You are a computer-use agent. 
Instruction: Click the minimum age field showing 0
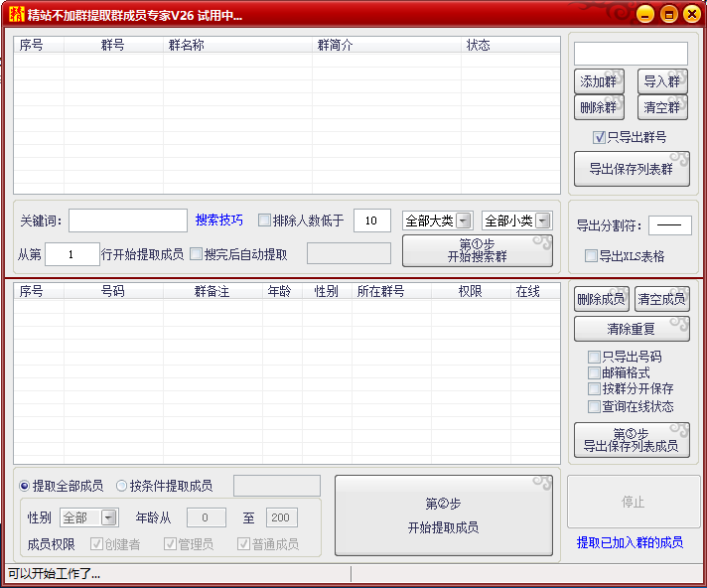tap(207, 517)
